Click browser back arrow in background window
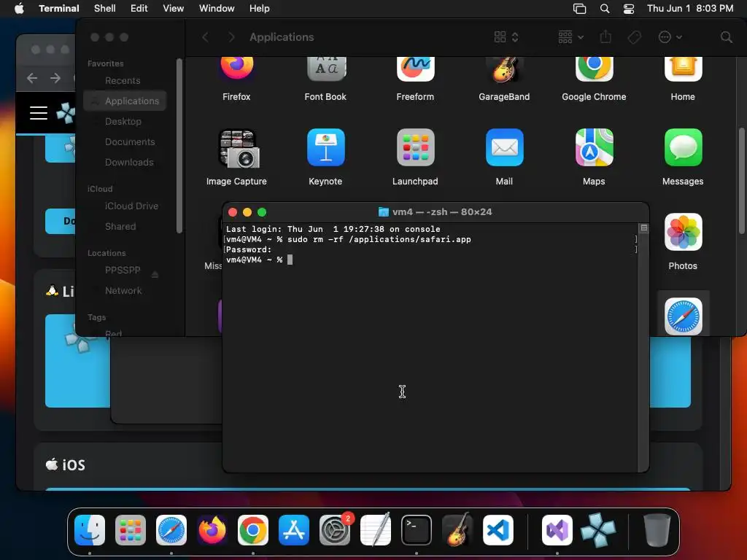This screenshot has height=560, width=747. tap(32, 77)
